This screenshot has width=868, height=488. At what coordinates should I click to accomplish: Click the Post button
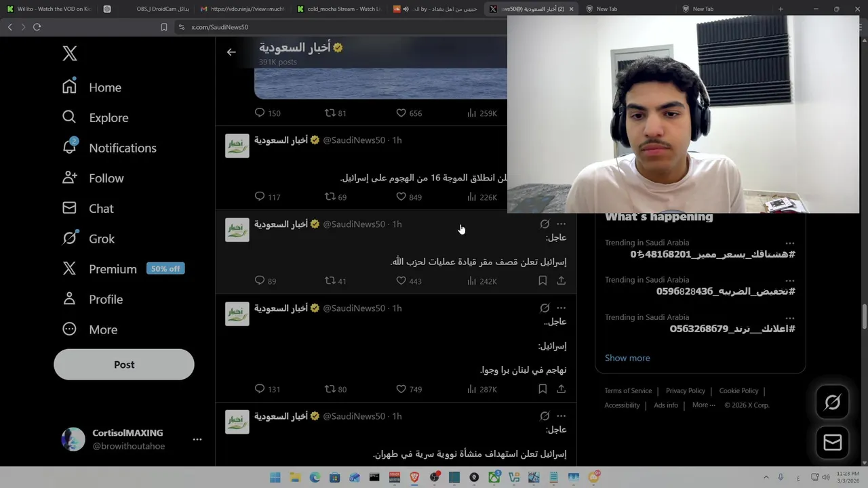coord(124,365)
